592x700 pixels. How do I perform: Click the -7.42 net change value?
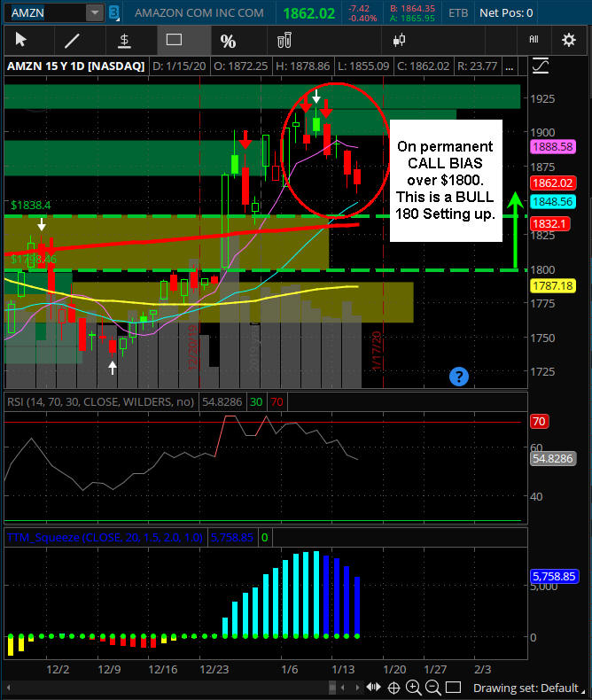pos(359,9)
